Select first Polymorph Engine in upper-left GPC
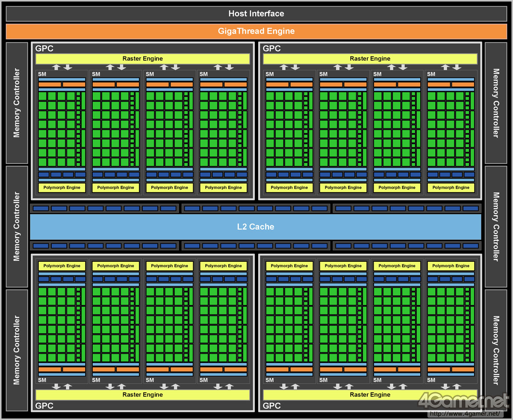This screenshot has height=420, width=513. (62, 187)
